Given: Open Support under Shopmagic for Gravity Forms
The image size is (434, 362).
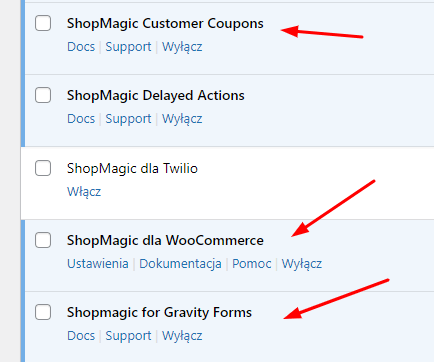Looking at the screenshot, I should pyautogui.click(x=128, y=336).
